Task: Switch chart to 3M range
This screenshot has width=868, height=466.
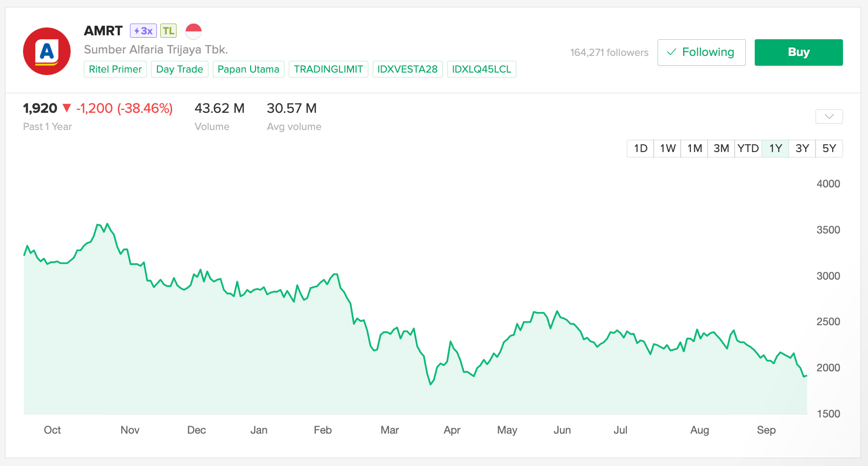Action: [721, 149]
